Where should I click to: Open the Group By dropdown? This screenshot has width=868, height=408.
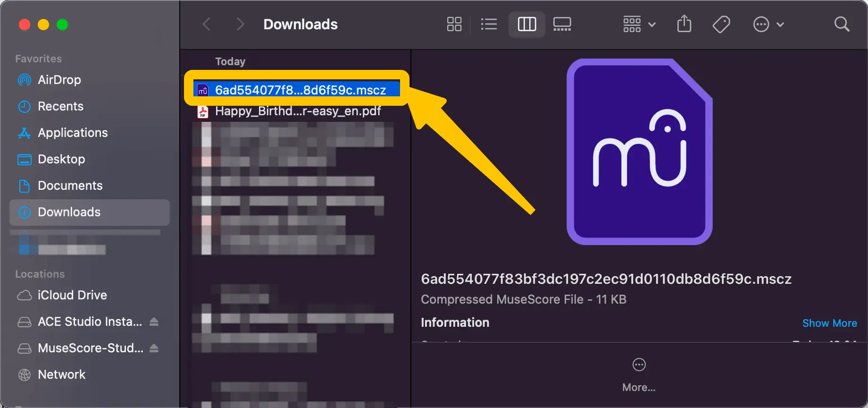click(x=639, y=24)
